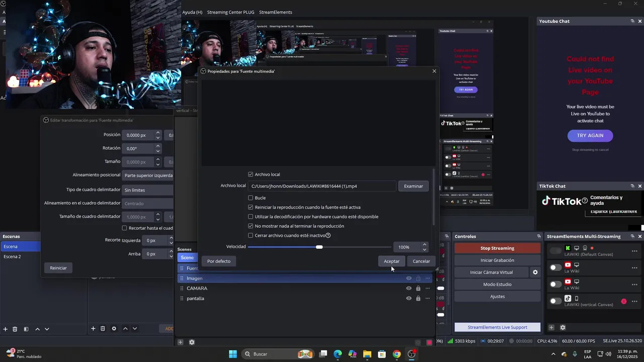Open Tipo de cuadro delimitador dropdown
The height and width of the screenshot is (362, 644).
tap(148, 190)
